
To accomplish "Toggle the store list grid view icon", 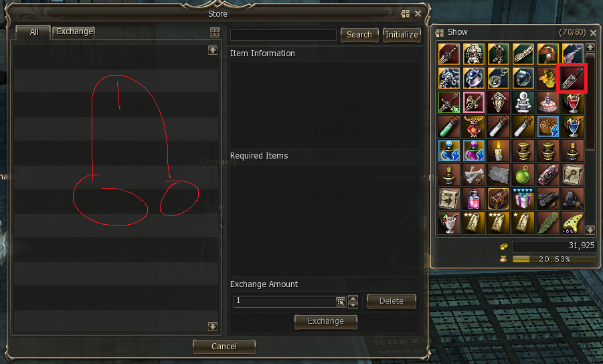I will point(215,32).
